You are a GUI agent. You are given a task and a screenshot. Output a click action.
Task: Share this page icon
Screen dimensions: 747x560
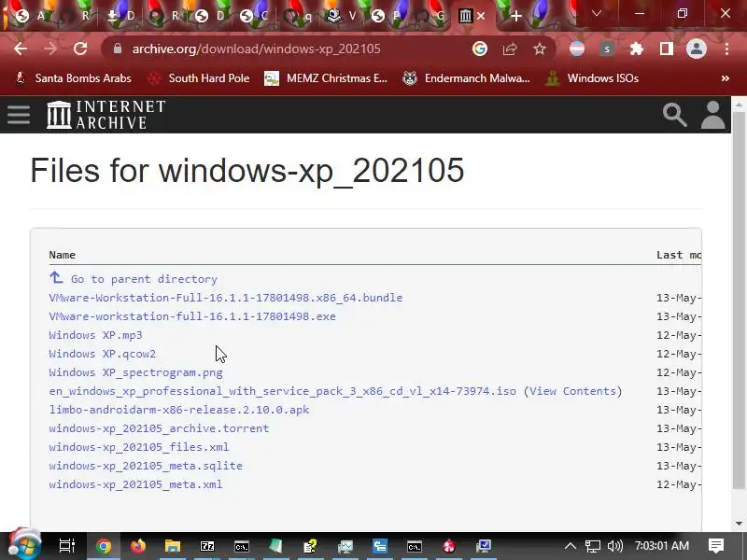point(510,49)
